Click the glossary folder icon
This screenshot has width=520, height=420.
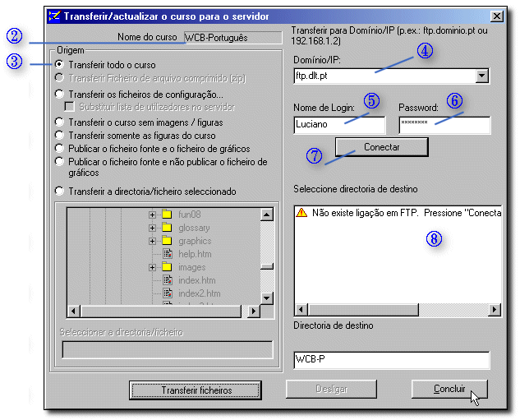(167, 228)
